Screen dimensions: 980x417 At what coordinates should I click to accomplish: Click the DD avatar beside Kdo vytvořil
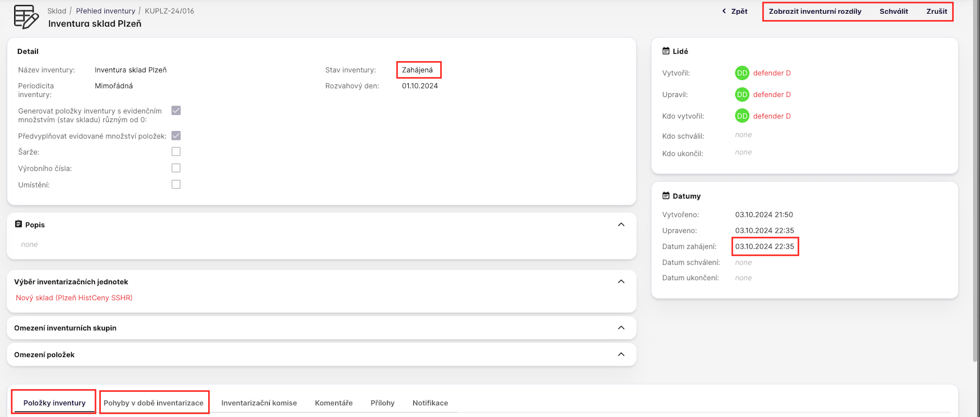742,116
